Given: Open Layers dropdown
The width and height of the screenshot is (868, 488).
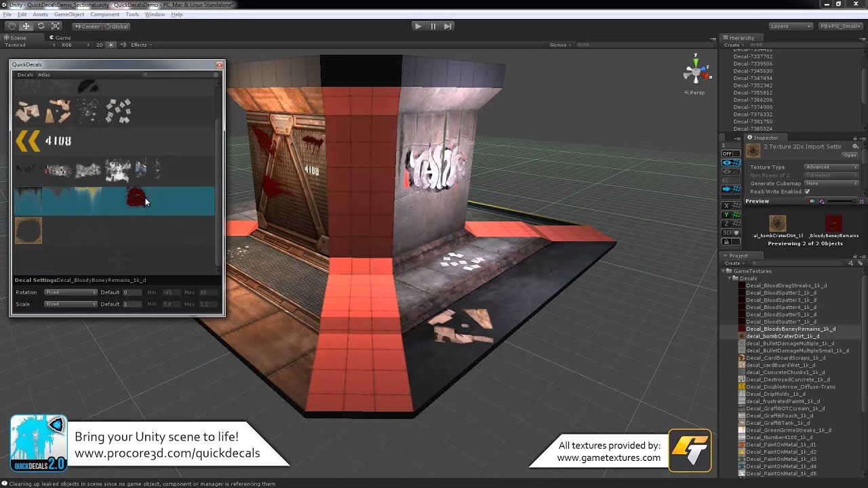Looking at the screenshot, I should [x=790, y=26].
